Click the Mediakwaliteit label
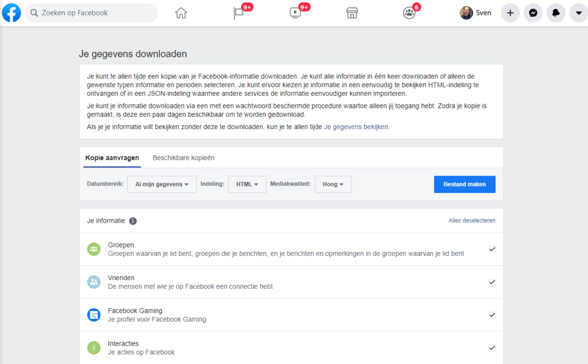Image resolution: width=588 pixels, height=364 pixels. pyautogui.click(x=290, y=184)
